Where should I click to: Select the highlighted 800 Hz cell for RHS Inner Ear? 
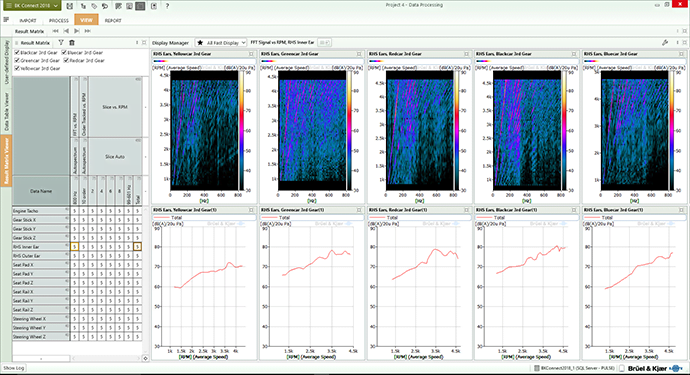click(x=74, y=246)
